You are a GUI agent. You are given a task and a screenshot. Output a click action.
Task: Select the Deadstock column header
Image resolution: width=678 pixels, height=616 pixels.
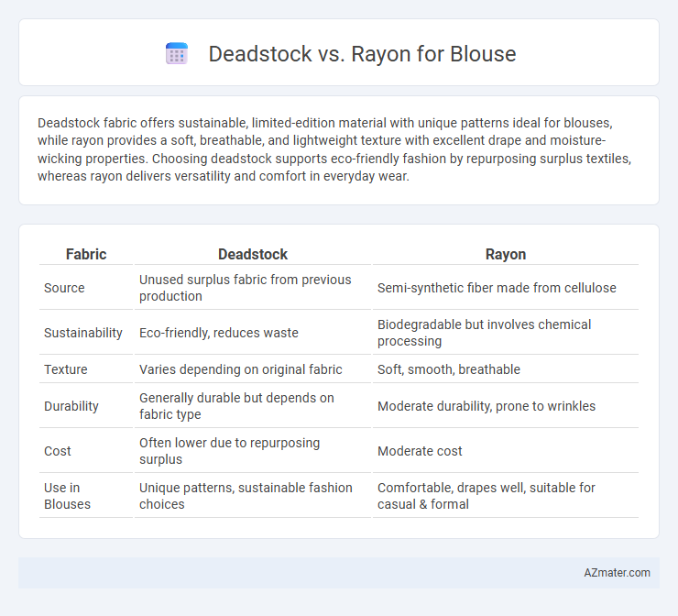253,254
